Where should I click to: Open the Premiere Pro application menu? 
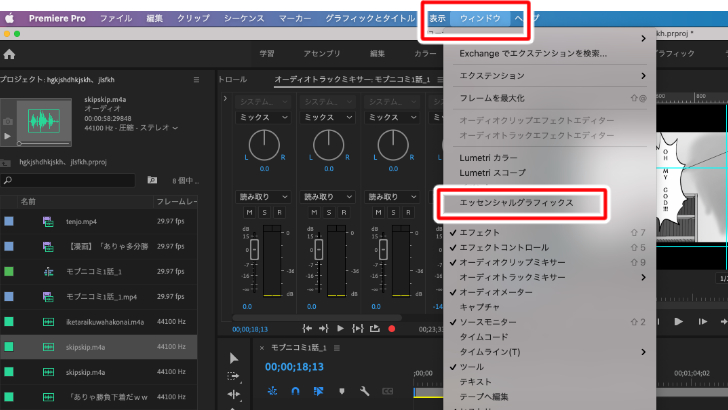pos(57,19)
